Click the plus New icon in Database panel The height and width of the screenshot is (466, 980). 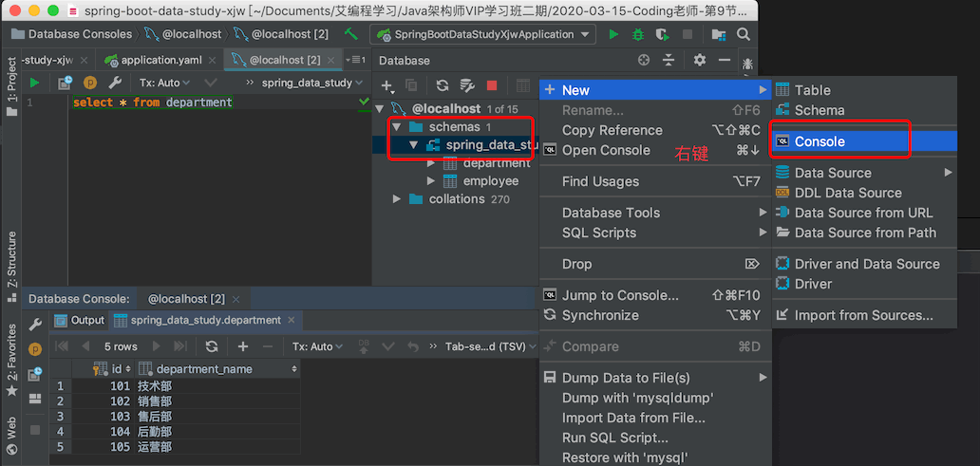point(387,85)
